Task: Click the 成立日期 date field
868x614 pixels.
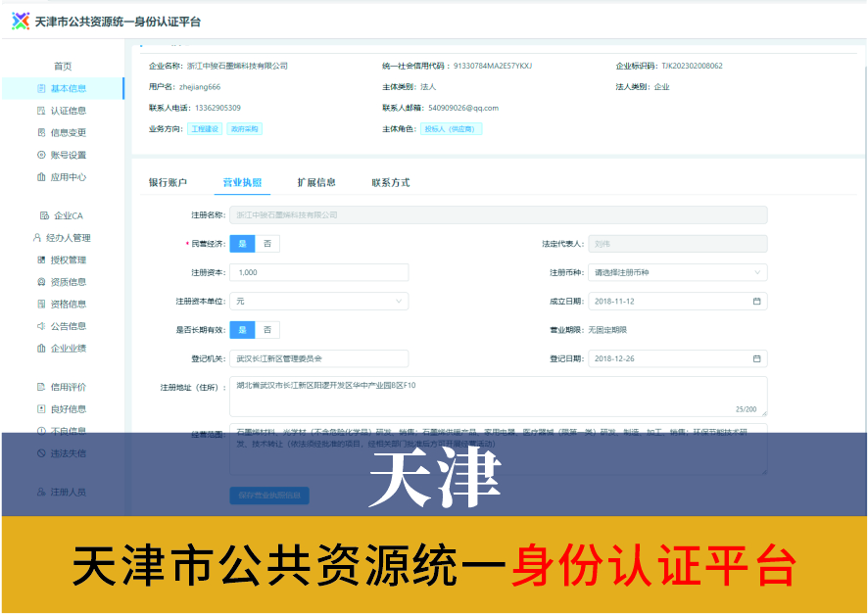Action: (678, 302)
